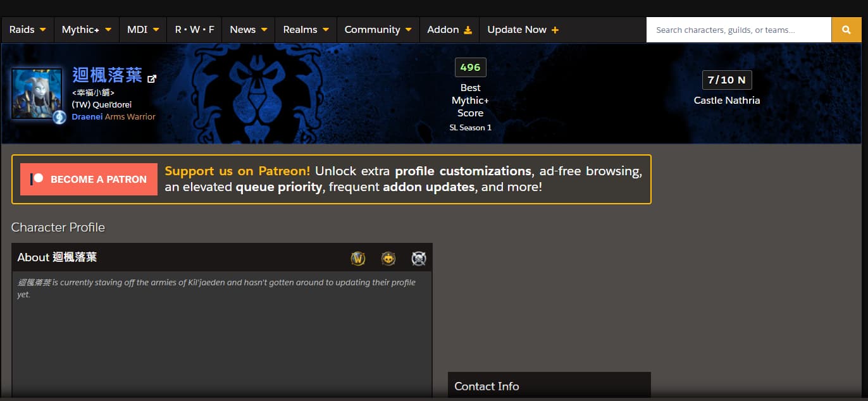Expand the Raids dropdown menu
Viewport: 868px width, 401px height.
tap(28, 30)
